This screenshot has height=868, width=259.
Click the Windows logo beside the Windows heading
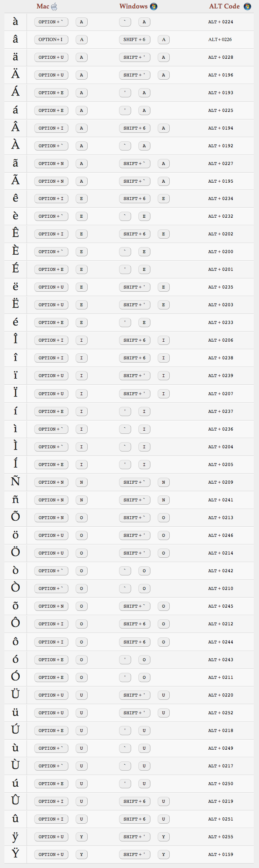click(154, 6)
